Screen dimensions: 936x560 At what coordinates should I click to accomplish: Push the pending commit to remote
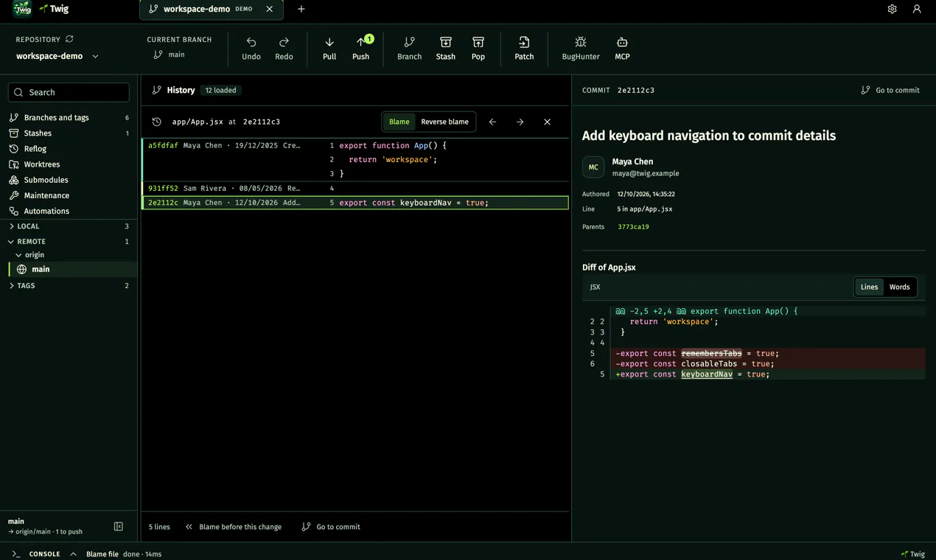point(360,49)
